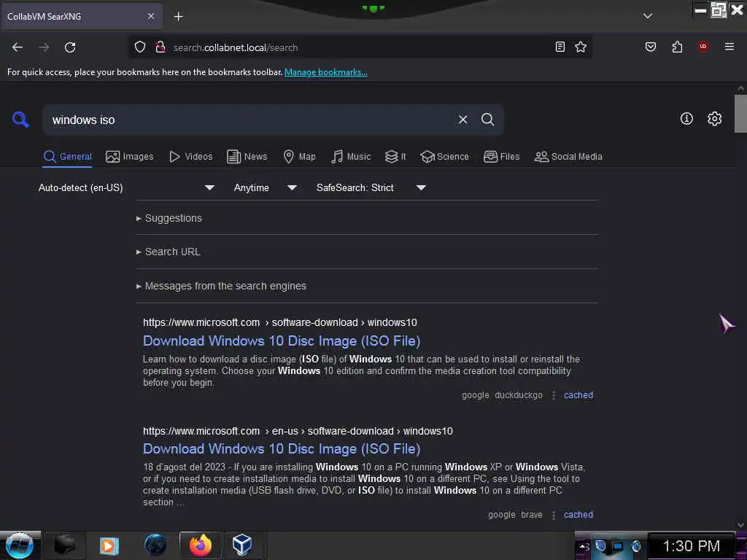747x560 pixels.
Task: Open the Manage bookmarks link
Action: click(326, 72)
